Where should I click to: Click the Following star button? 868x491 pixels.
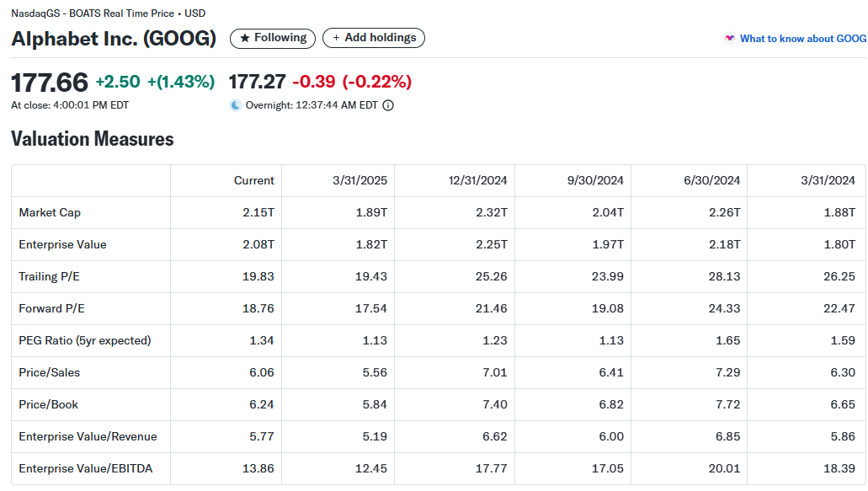pyautogui.click(x=273, y=38)
